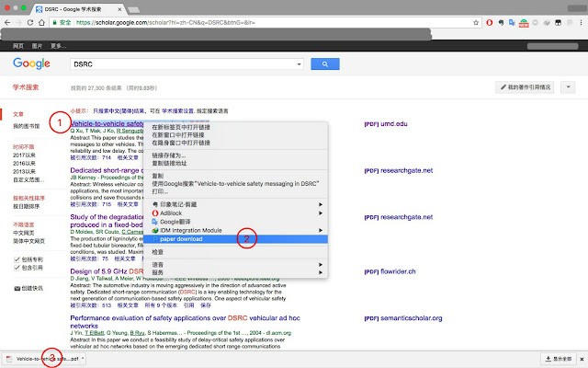
Task: Sort results by date
Action: point(27,206)
